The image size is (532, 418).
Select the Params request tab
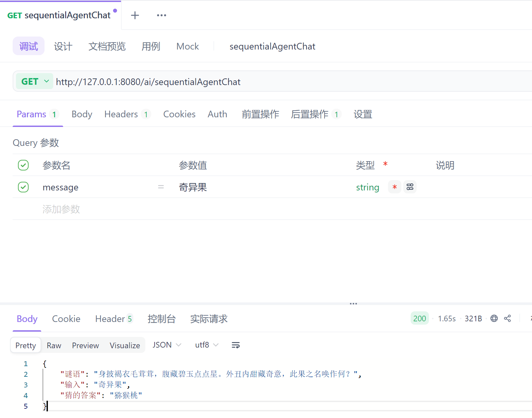[38, 114]
